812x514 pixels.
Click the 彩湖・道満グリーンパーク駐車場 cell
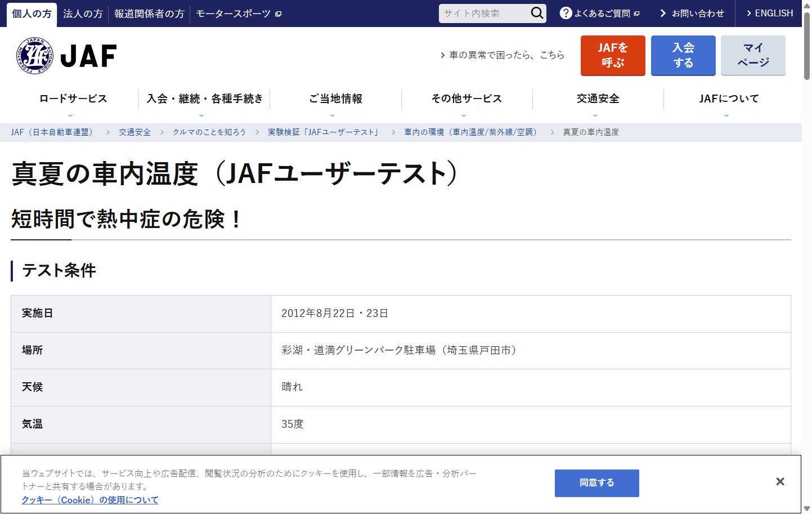pos(531,351)
